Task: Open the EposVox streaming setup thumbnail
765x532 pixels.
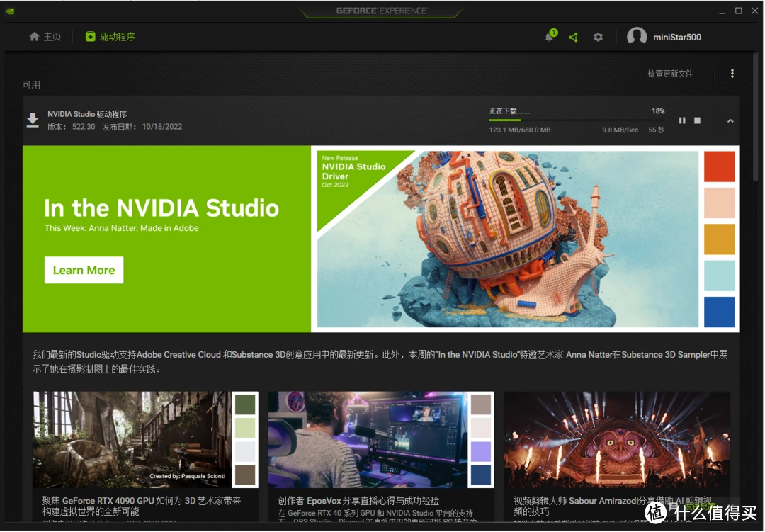Action: click(381, 439)
